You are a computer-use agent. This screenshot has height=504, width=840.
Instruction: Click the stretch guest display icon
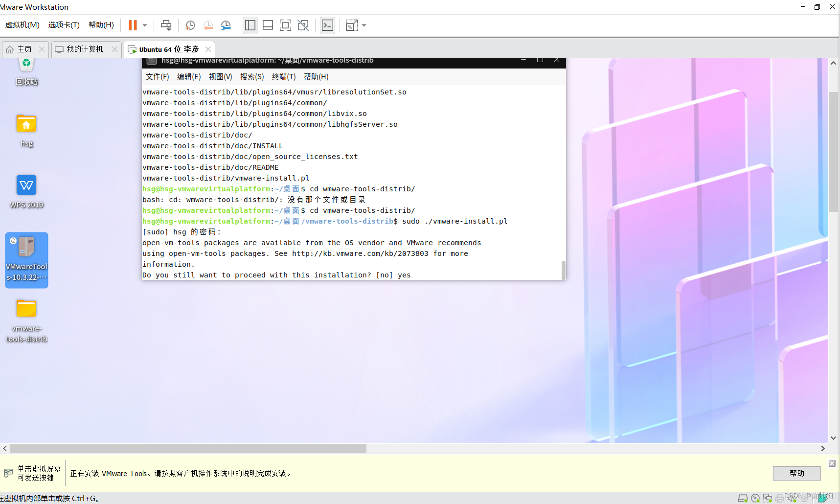(x=352, y=25)
